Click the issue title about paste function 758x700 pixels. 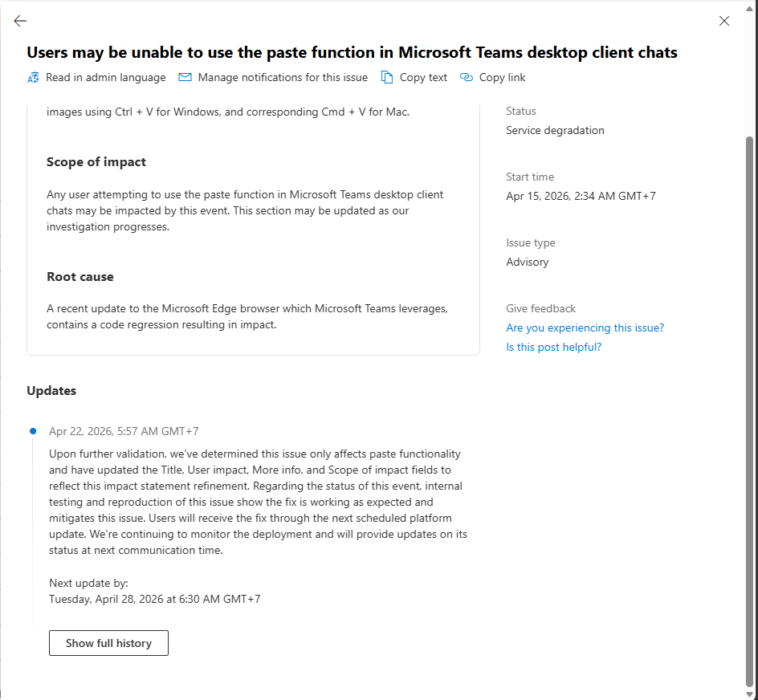click(x=352, y=52)
